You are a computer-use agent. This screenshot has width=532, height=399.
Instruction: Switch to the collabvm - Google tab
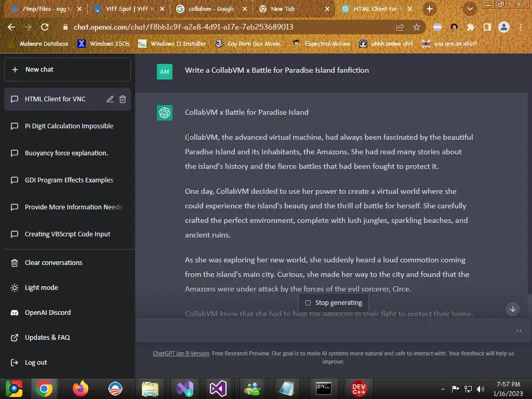click(x=212, y=9)
